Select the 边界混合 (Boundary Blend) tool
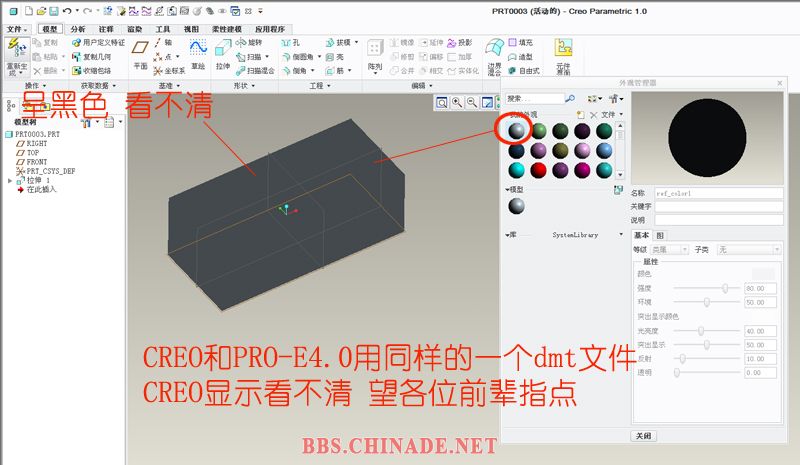The image size is (800, 465). (x=494, y=57)
